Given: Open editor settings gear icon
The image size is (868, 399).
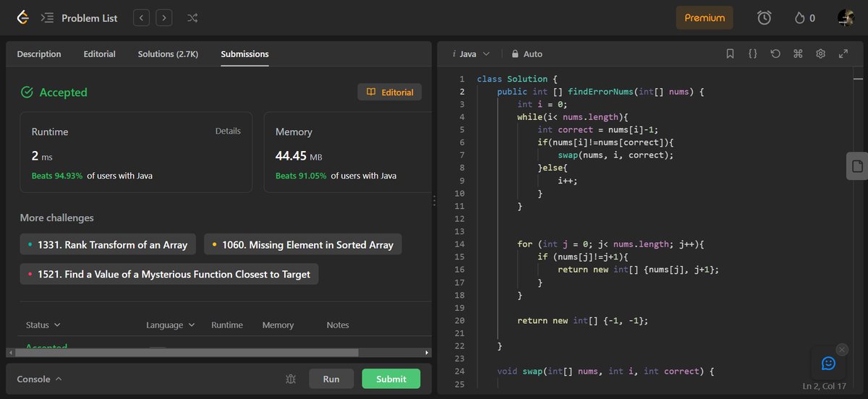Looking at the screenshot, I should tap(821, 54).
